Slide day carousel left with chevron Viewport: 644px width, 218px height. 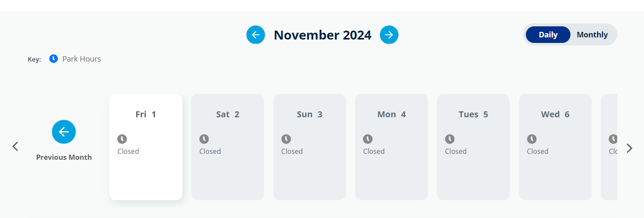[x=15, y=147]
